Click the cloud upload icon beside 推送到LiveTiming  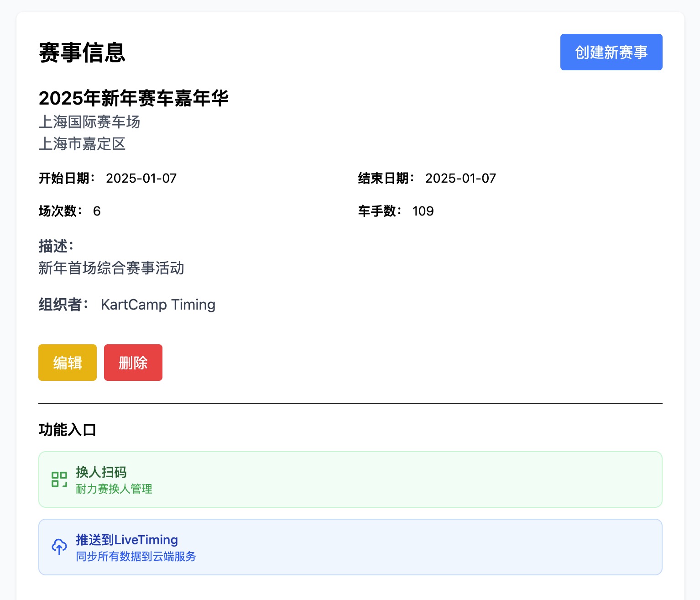point(59,547)
